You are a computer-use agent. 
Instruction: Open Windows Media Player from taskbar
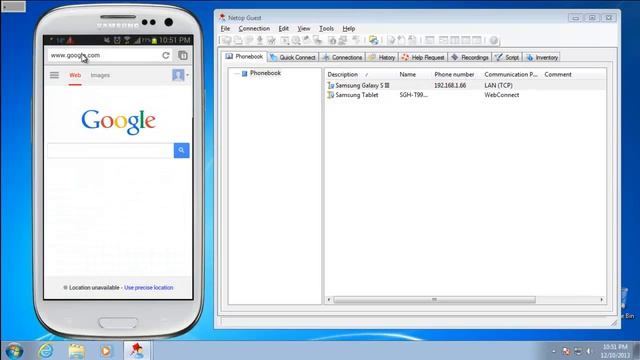tap(106, 351)
